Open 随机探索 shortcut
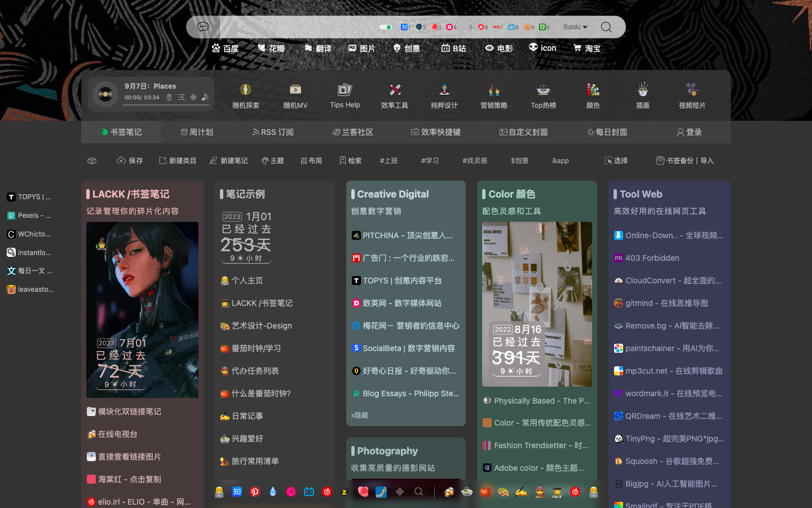The width and height of the screenshot is (812, 508). click(246, 95)
